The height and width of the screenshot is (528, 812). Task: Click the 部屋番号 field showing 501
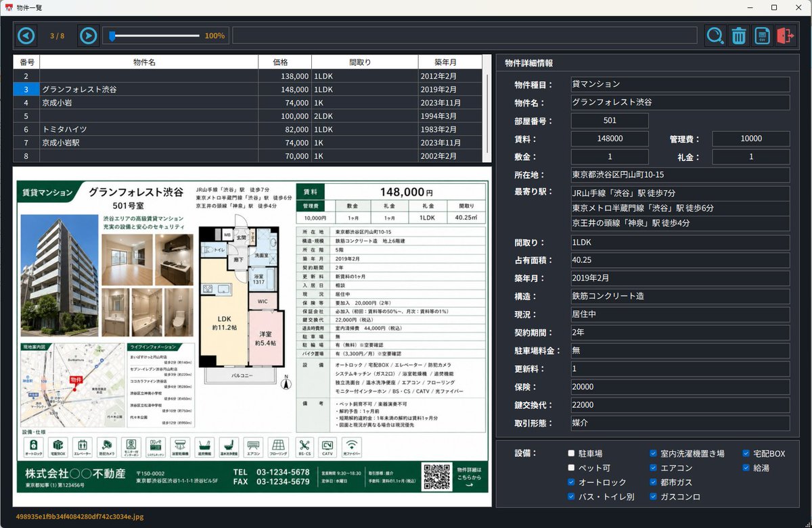[610, 121]
